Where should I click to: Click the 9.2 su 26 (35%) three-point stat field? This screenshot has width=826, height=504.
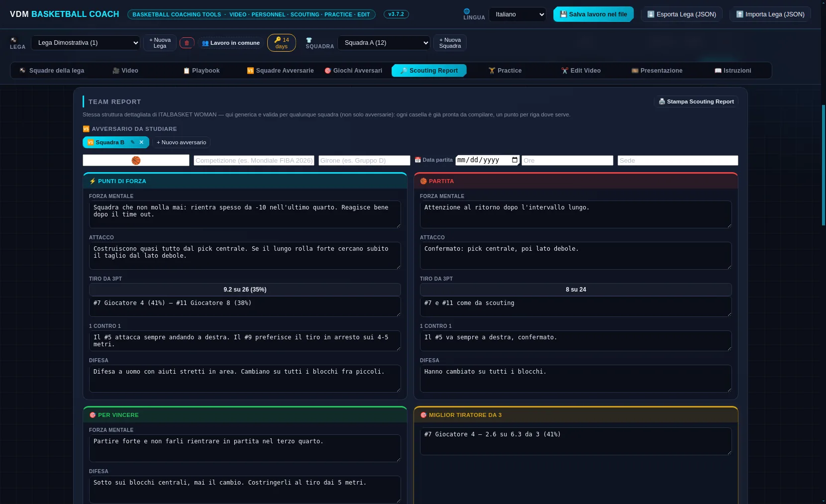point(245,290)
